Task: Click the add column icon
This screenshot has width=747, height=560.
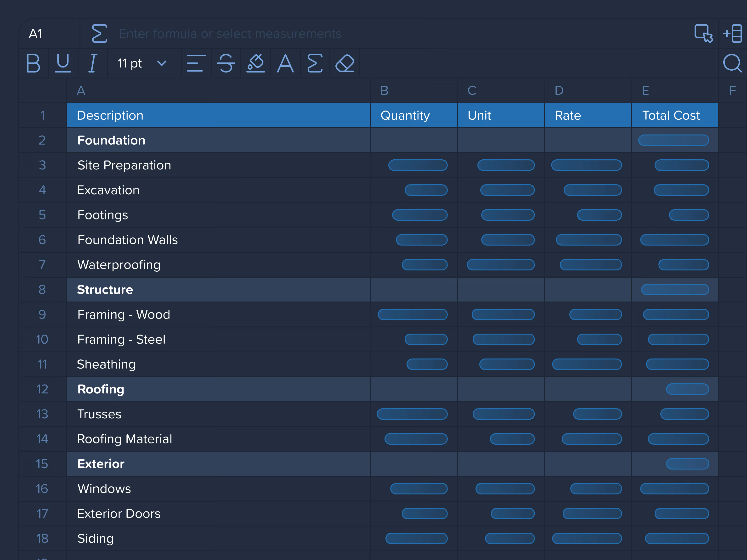Action: tap(733, 34)
